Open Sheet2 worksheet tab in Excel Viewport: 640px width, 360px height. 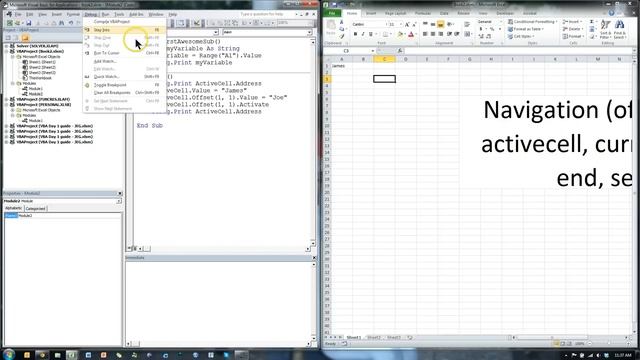(x=374, y=338)
